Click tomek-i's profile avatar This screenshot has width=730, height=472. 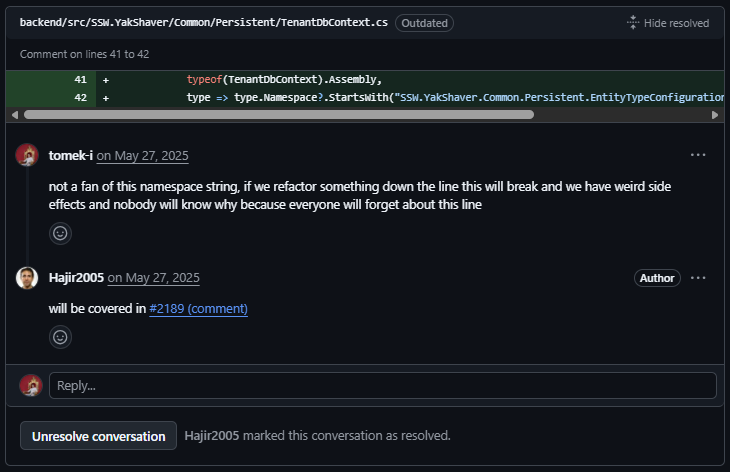[x=28, y=155]
